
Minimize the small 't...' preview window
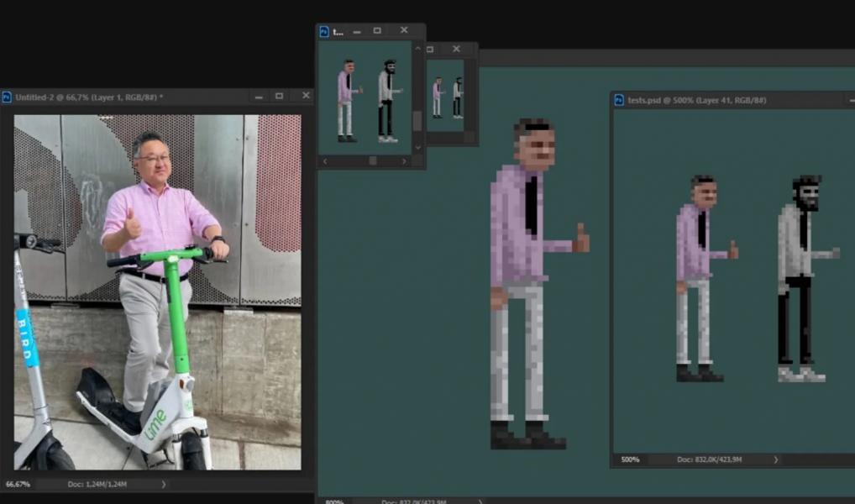pyautogui.click(x=357, y=32)
